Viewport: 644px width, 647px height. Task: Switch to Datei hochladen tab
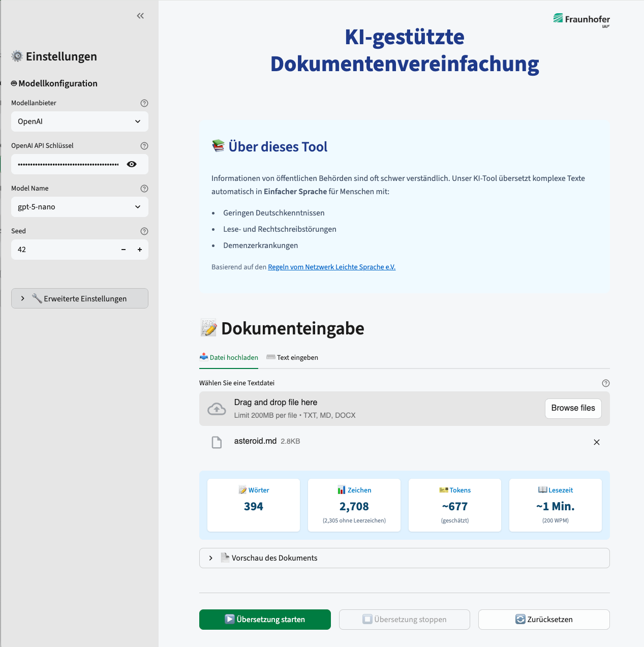pyautogui.click(x=229, y=357)
